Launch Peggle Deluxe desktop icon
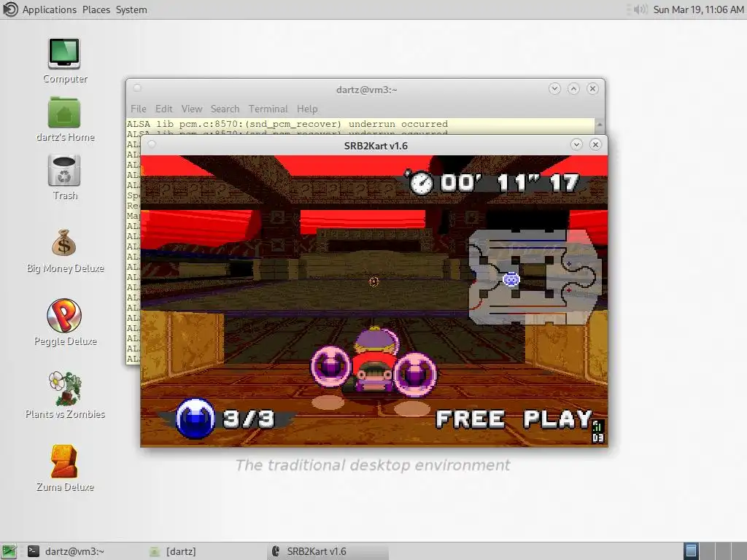The height and width of the screenshot is (560, 747). coord(64,315)
